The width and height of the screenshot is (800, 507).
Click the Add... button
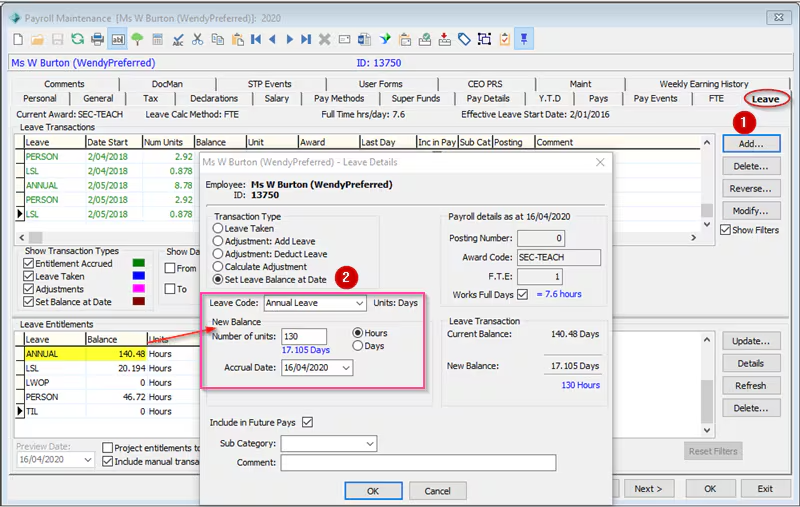[751, 144]
